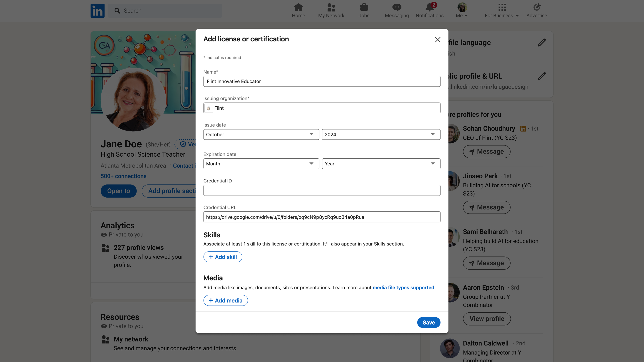Click the Issuing organization field

coord(322,108)
